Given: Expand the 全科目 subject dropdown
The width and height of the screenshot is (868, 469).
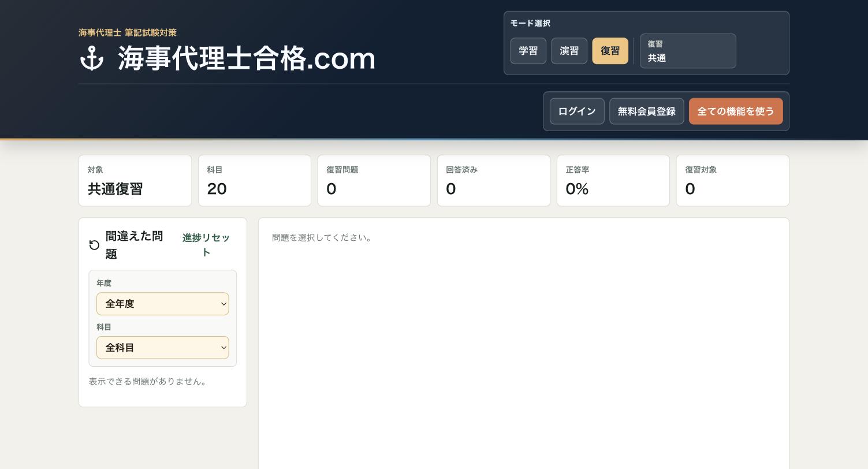Looking at the screenshot, I should [x=163, y=348].
